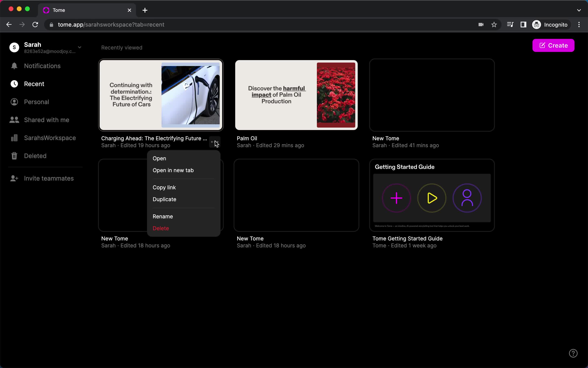
Task: Click the Deleted trash can icon
Action: 14,156
